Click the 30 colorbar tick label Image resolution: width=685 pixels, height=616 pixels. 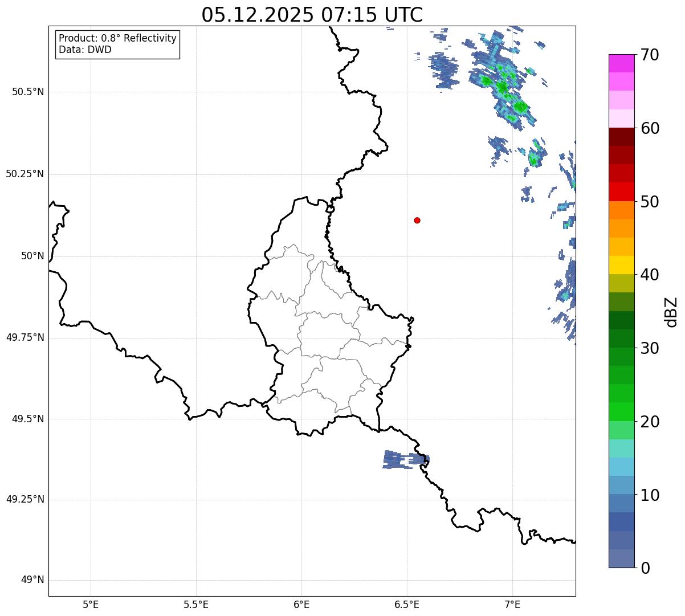click(x=650, y=348)
